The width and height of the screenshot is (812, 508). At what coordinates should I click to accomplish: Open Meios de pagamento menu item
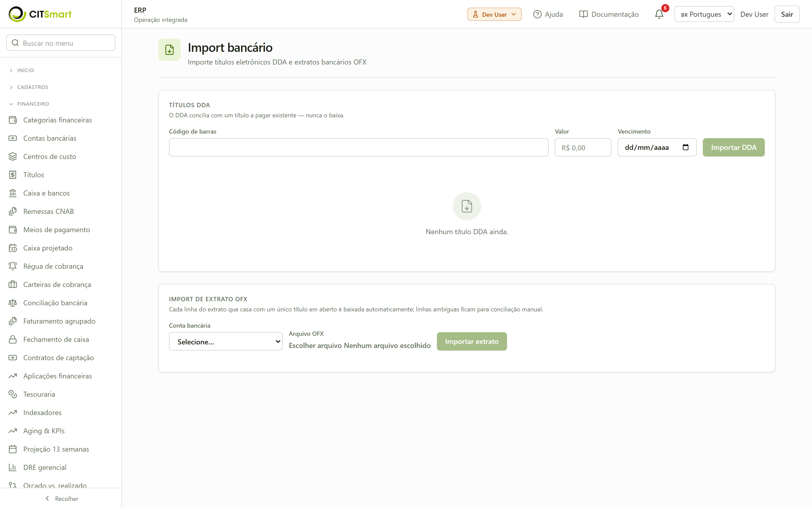point(61,229)
